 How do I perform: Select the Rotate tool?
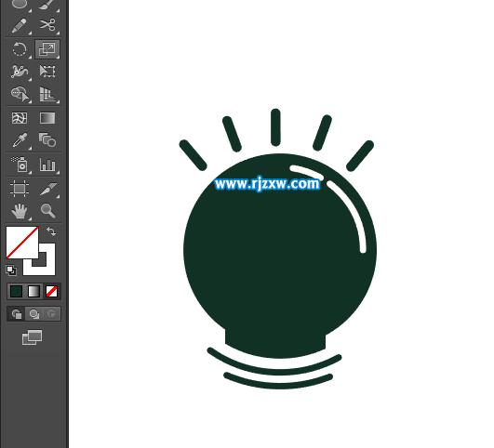pos(20,49)
